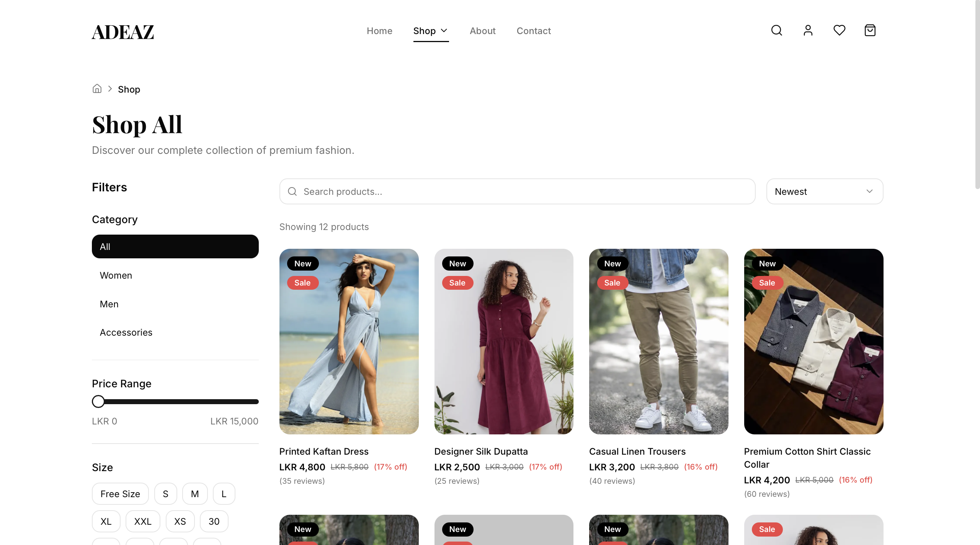This screenshot has width=980, height=545.
Task: Select the Women category filter
Action: point(116,275)
